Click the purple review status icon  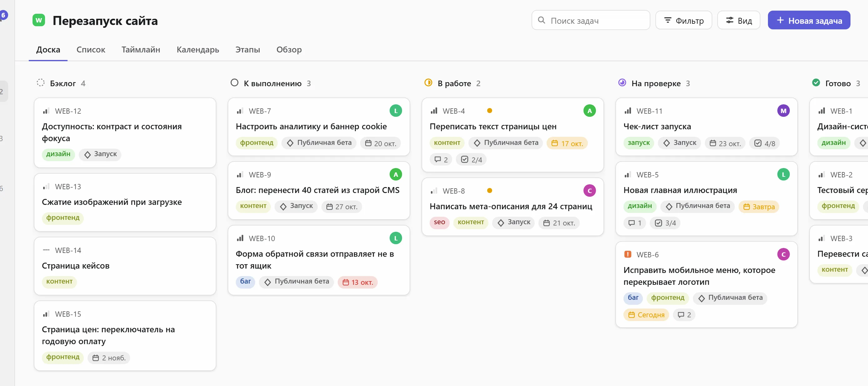click(622, 83)
